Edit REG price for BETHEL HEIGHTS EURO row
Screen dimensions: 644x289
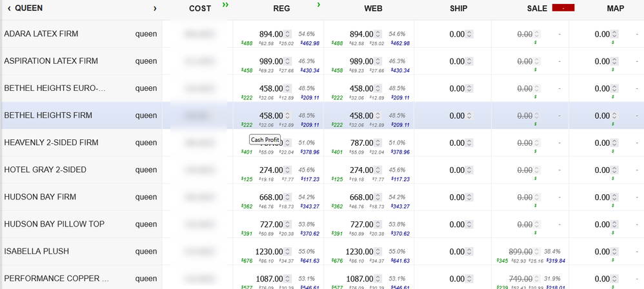point(271,88)
